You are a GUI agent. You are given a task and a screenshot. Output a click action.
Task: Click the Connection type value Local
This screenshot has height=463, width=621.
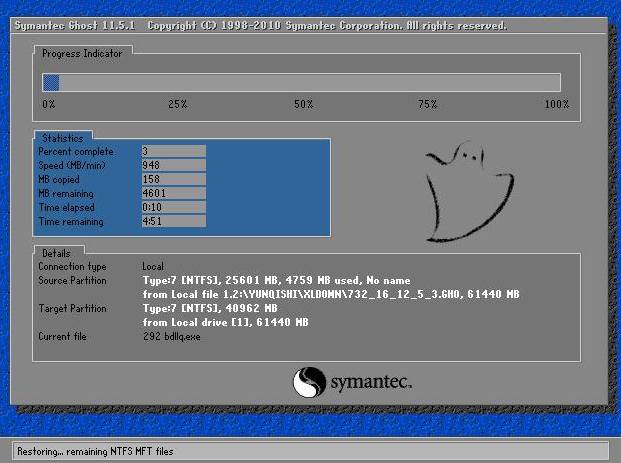point(153,267)
